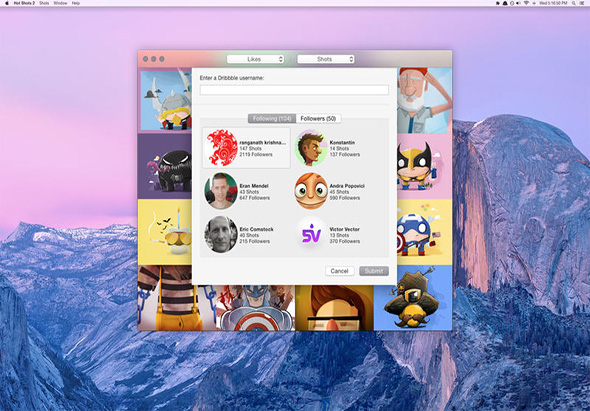Click the Submit button

coord(374,271)
